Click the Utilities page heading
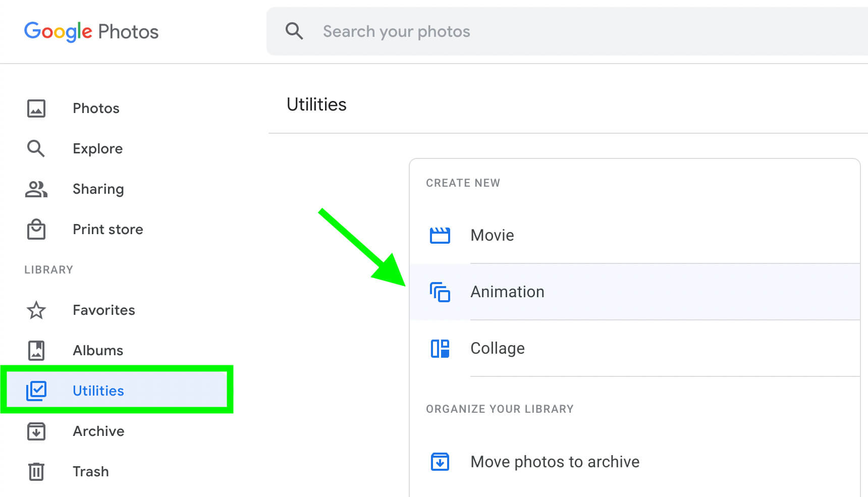 pos(316,104)
